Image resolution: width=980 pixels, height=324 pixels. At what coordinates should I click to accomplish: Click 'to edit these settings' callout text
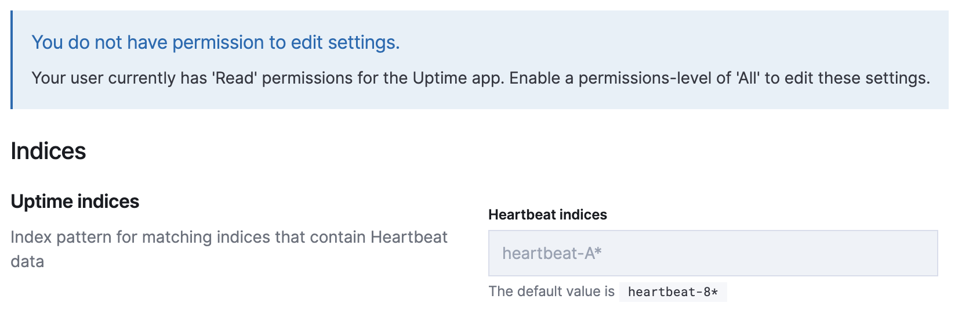[x=847, y=78]
